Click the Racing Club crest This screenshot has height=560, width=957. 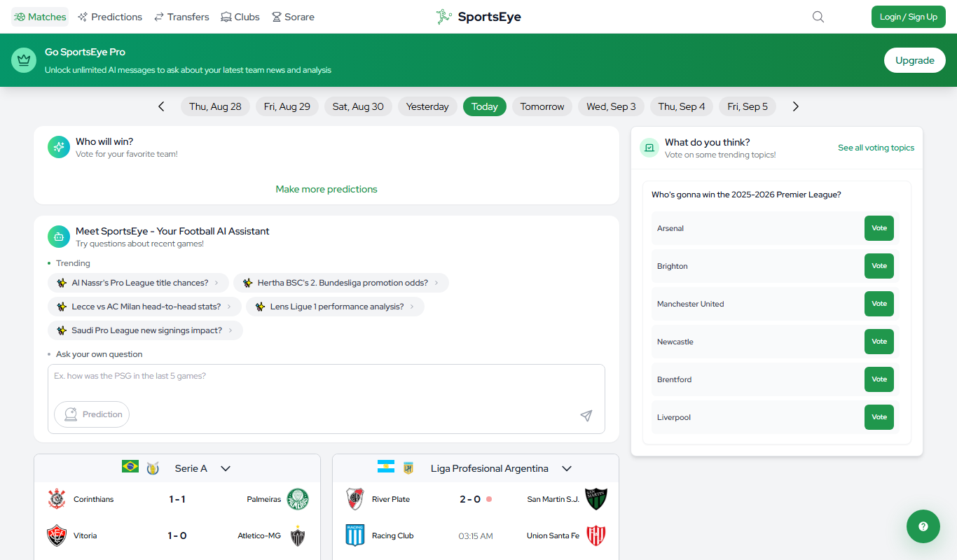coord(355,535)
